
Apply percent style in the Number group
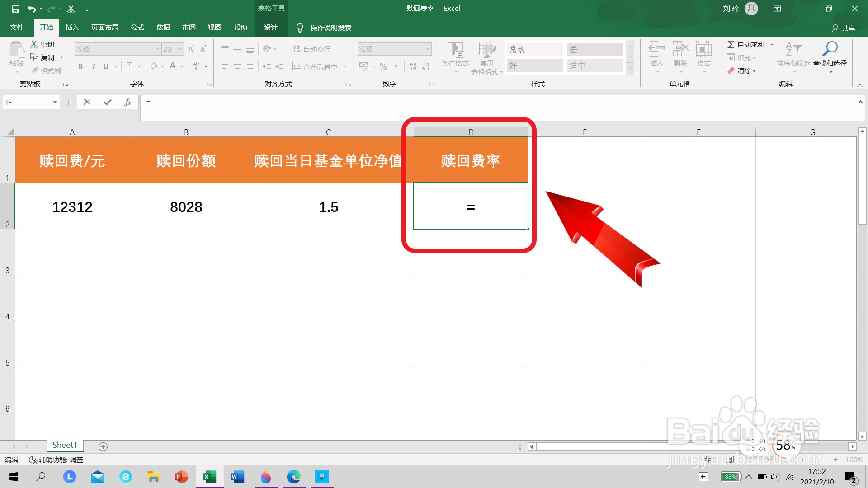coord(383,66)
